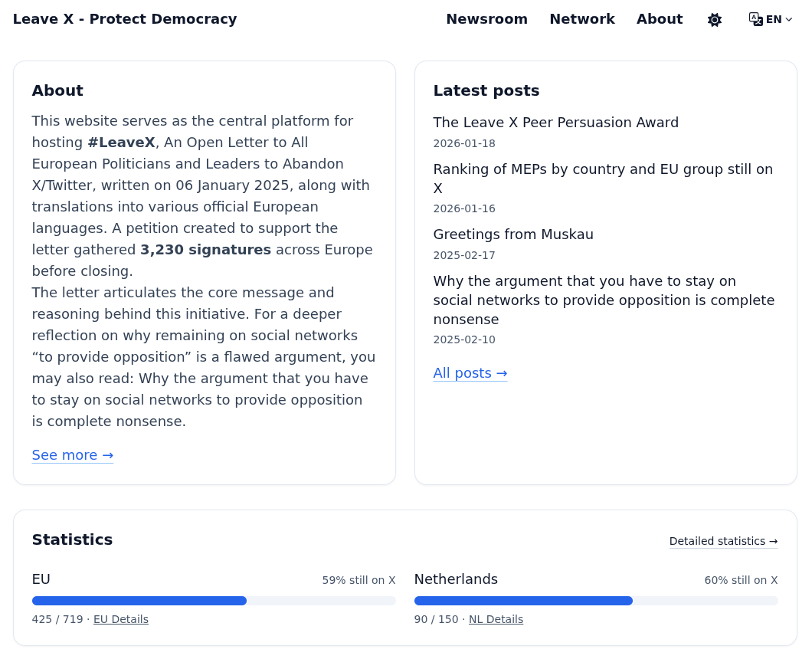Click the EU Details link
Image resolution: width=812 pixels, height=659 pixels.
point(121,619)
